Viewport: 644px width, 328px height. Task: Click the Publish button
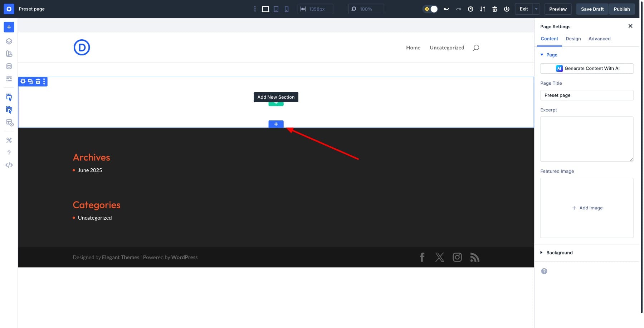[622, 9]
